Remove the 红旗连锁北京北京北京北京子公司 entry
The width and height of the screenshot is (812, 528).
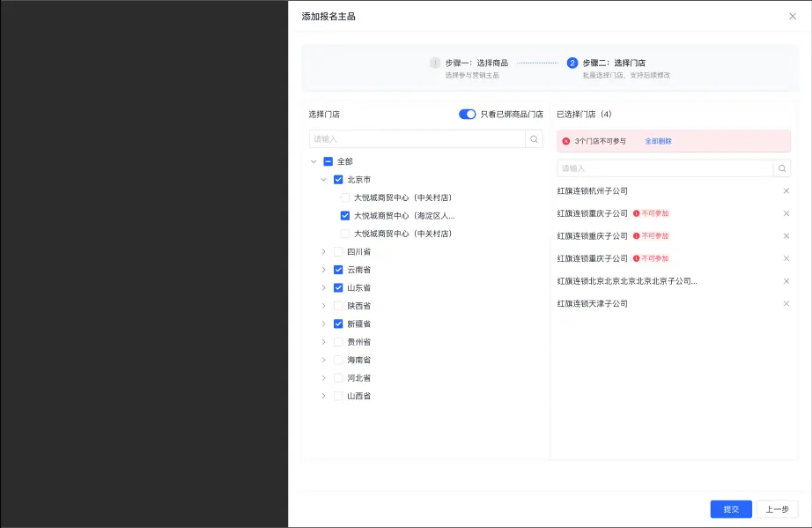pos(786,281)
